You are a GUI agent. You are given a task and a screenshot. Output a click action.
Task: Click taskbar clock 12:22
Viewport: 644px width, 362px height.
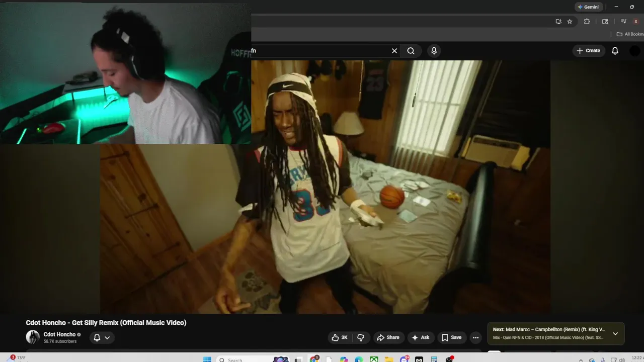pyautogui.click(x=637, y=358)
